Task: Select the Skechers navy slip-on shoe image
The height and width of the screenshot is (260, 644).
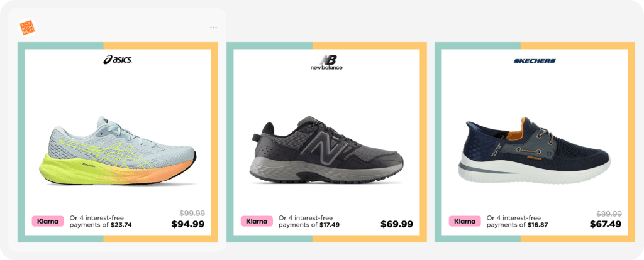Action: tap(535, 149)
